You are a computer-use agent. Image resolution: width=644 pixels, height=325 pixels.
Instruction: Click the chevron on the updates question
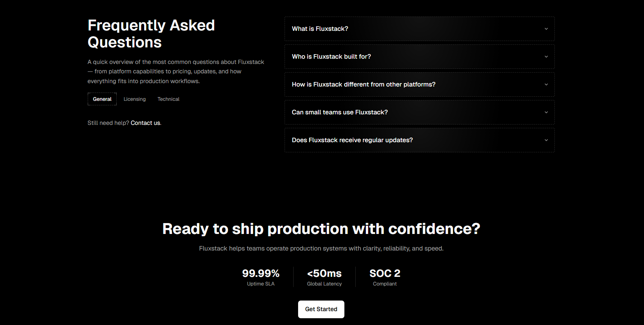(546, 140)
